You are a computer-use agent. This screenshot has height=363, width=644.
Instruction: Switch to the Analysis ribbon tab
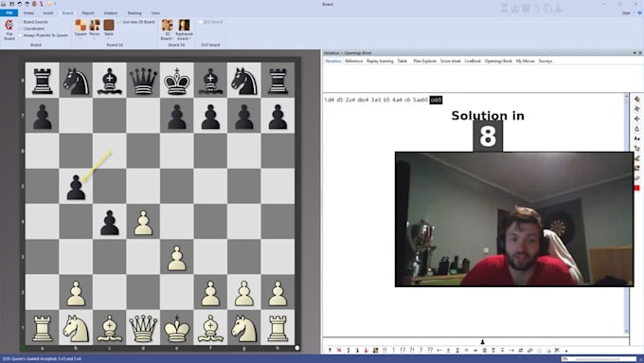coord(110,13)
